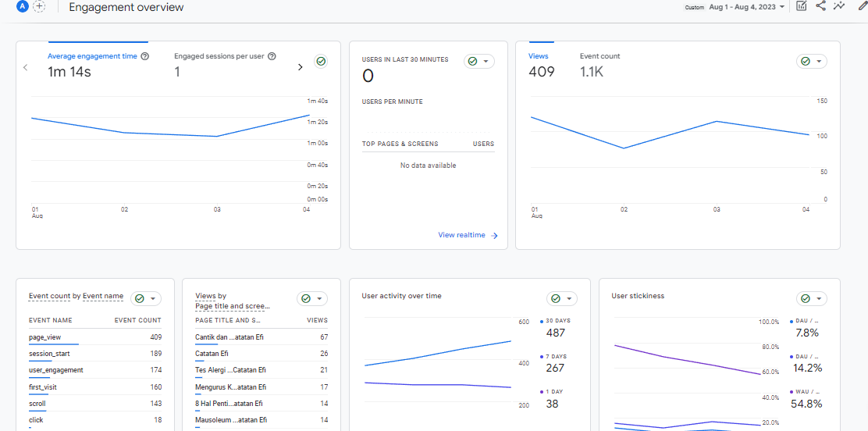Click 'Tes Alergi ...Catatan Efi' page row

(261, 370)
